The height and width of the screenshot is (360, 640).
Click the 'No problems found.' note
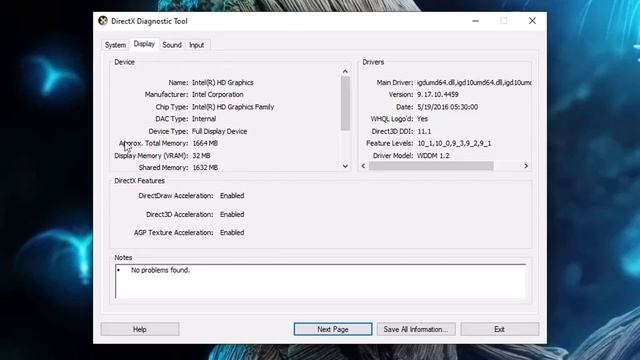click(x=160, y=270)
